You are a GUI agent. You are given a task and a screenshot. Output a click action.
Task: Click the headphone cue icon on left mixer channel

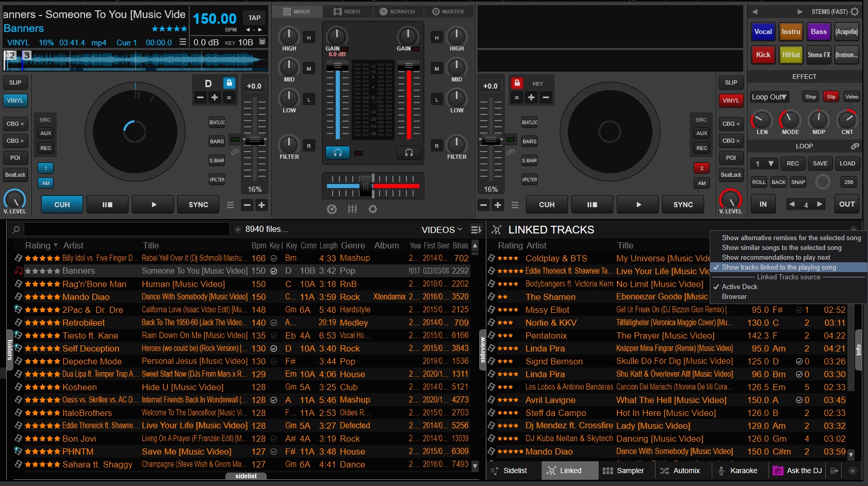(x=337, y=153)
